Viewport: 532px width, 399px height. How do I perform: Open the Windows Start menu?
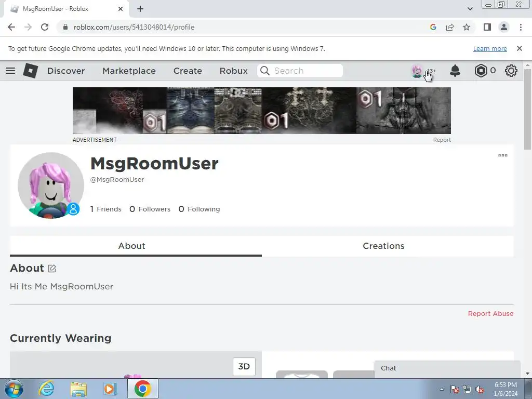(x=14, y=389)
